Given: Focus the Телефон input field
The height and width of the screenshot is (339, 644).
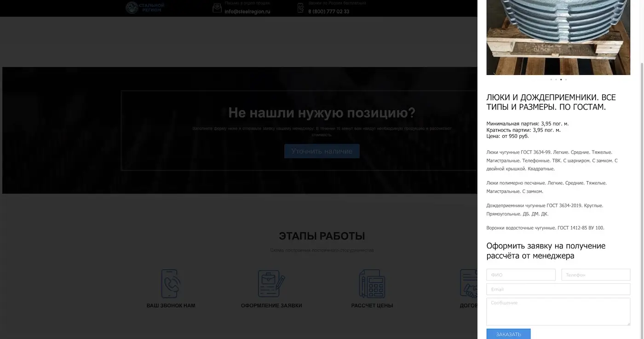Looking at the screenshot, I should pos(596,275).
